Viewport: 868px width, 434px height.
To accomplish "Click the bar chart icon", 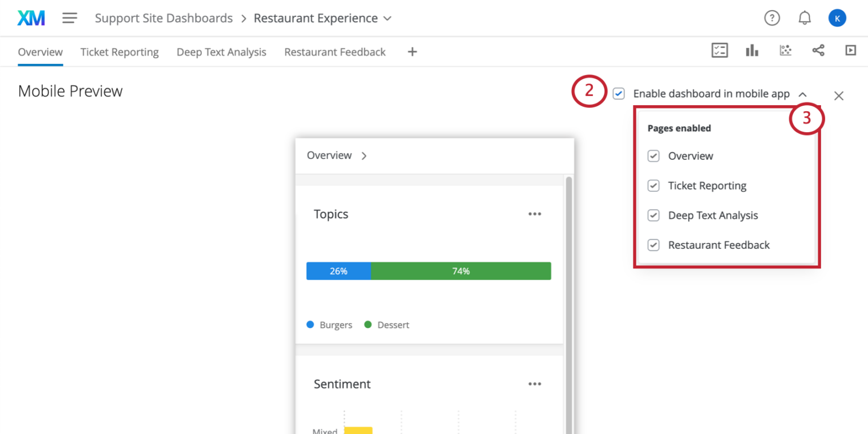I will coord(752,51).
